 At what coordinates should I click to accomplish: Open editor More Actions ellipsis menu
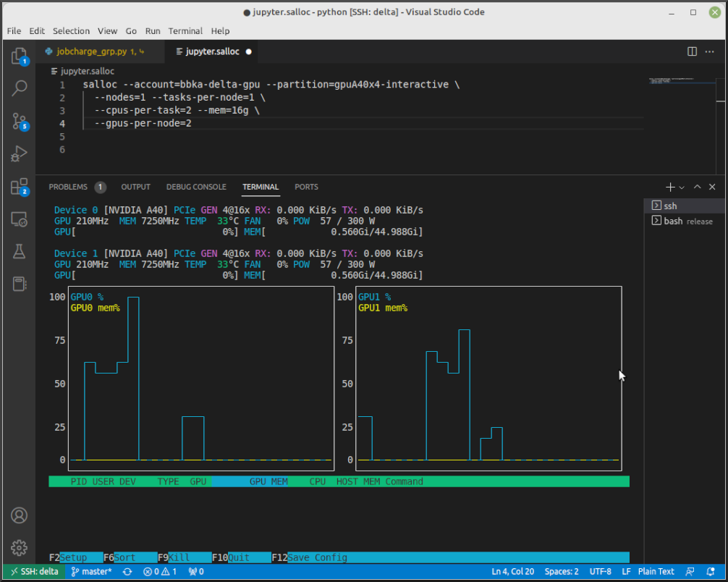pyautogui.click(x=711, y=51)
